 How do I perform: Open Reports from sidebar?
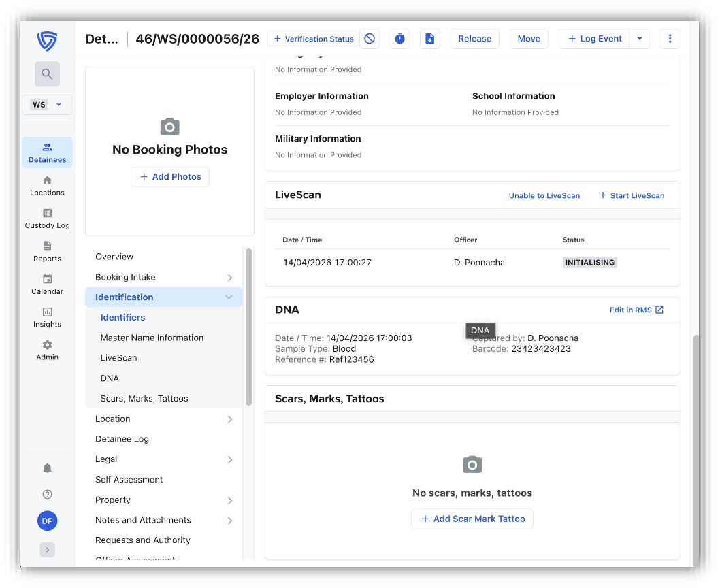(x=47, y=252)
